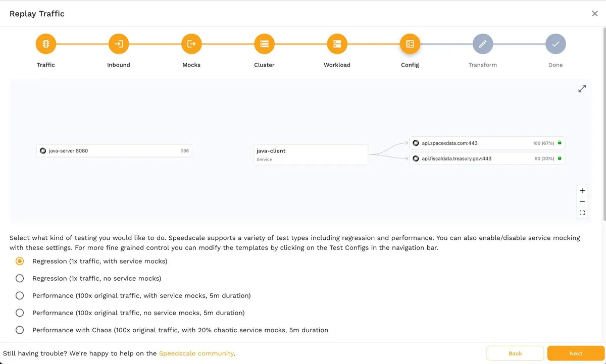Click the Back button
Viewport: 606px width, 364px height.
pos(515,353)
